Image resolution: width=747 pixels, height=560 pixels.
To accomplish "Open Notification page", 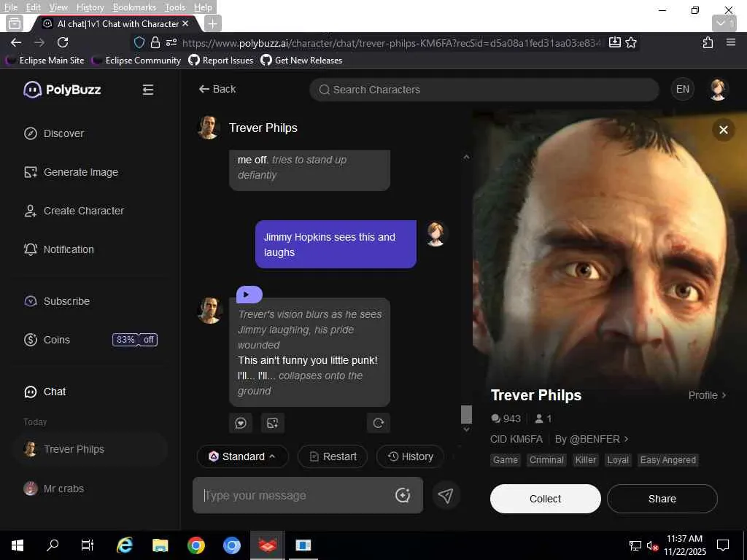I will pos(58,249).
